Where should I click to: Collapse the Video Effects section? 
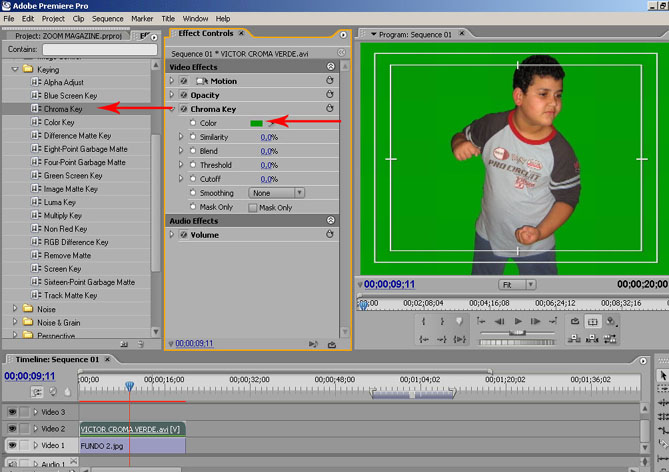(330, 66)
